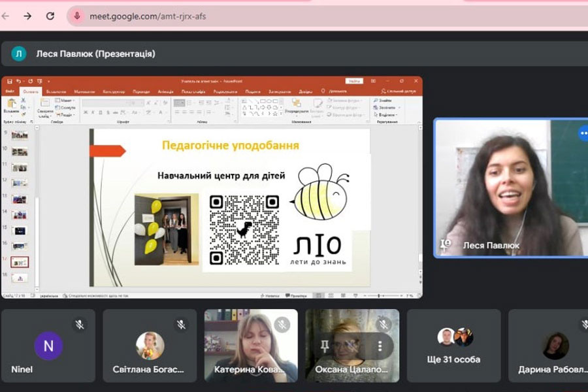
Task: Reload the Google Meet page
Action: (x=50, y=16)
